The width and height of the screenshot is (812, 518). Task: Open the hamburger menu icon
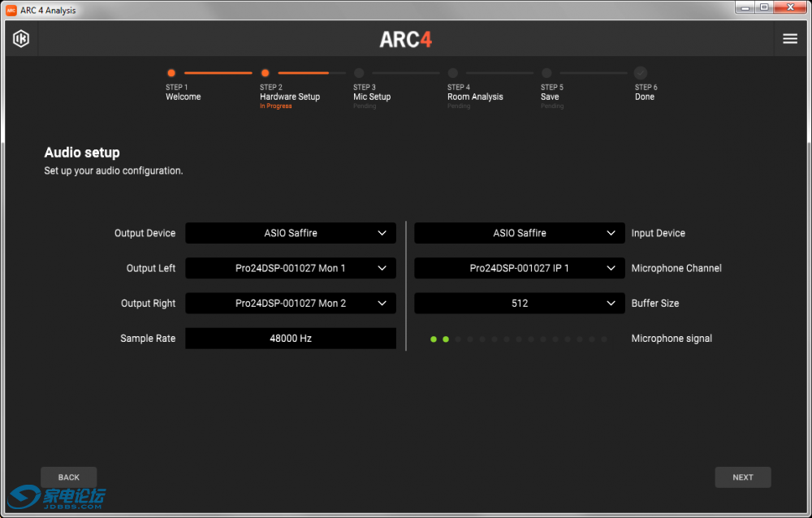coord(789,39)
